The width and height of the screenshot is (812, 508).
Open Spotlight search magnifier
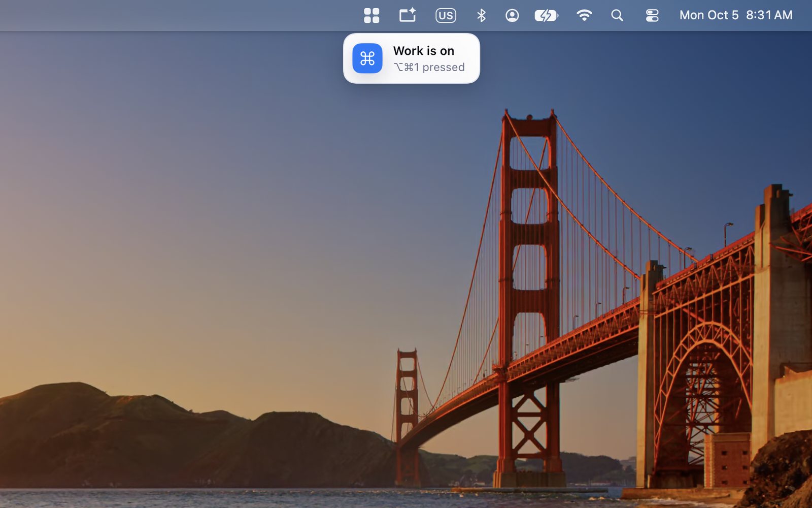(617, 15)
